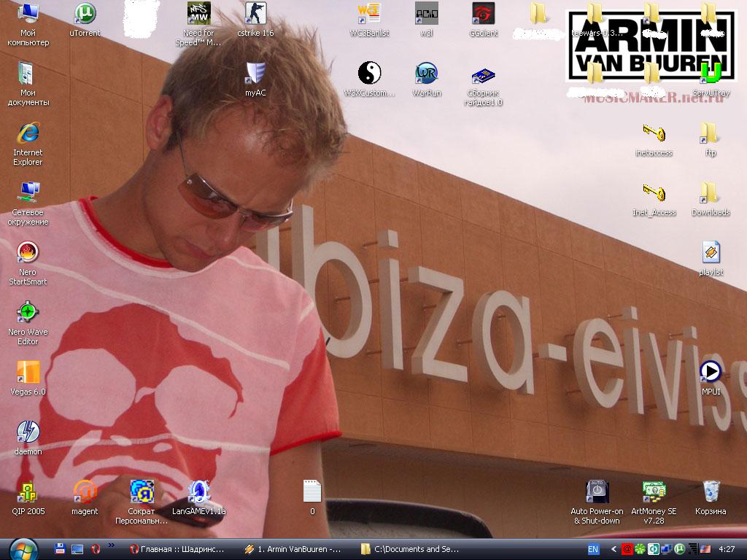Open Мои документы folder icon
The height and width of the screenshot is (560, 747).
coord(28,85)
